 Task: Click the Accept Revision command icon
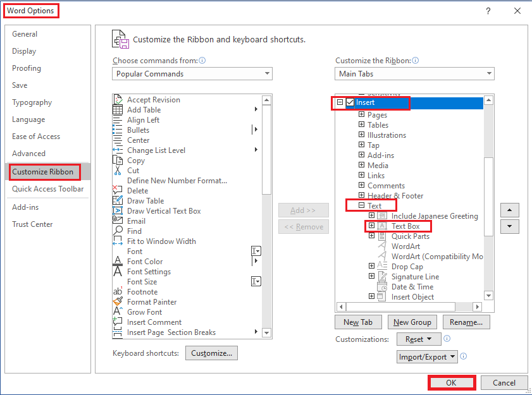[118, 100]
